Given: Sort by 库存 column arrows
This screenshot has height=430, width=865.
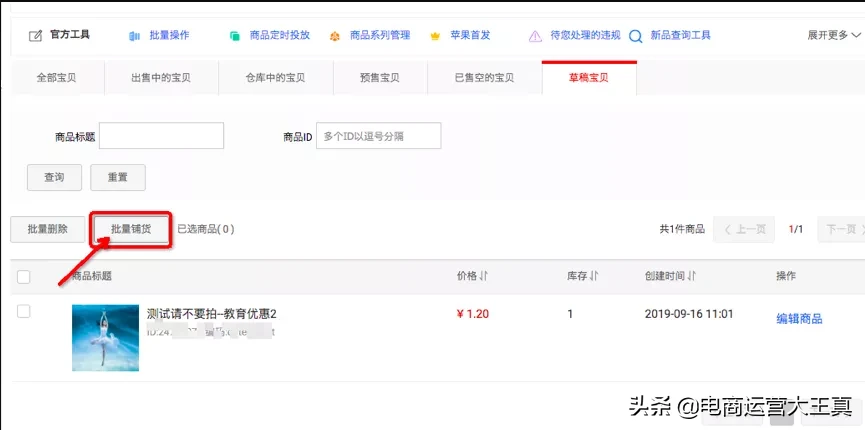Looking at the screenshot, I should pos(594,276).
